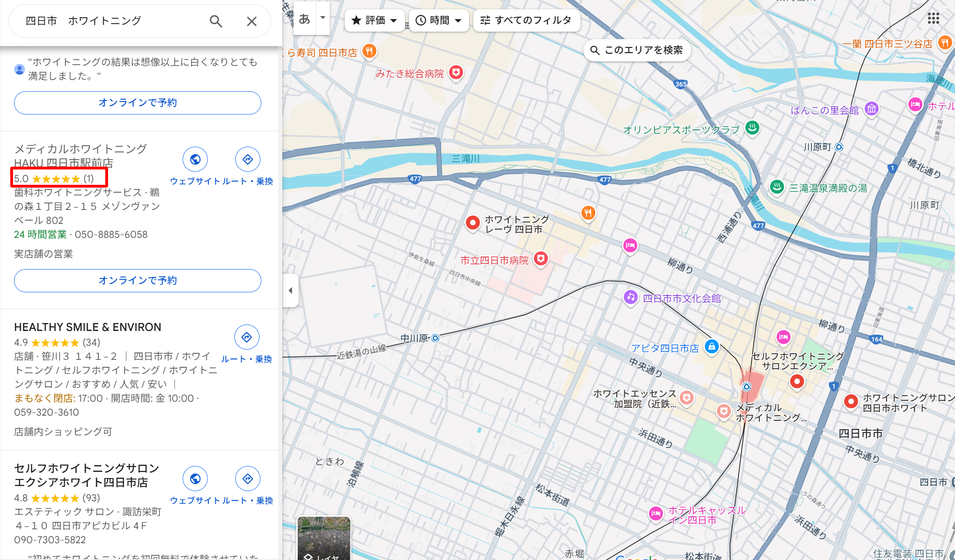Open the input method dropdown arrow

[323, 18]
